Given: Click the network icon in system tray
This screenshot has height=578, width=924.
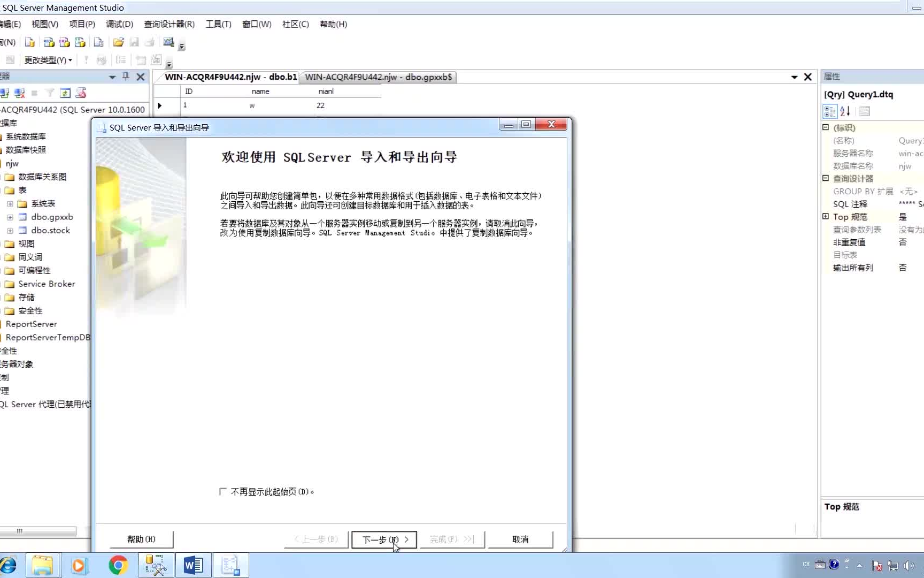Looking at the screenshot, I should coord(892,566).
